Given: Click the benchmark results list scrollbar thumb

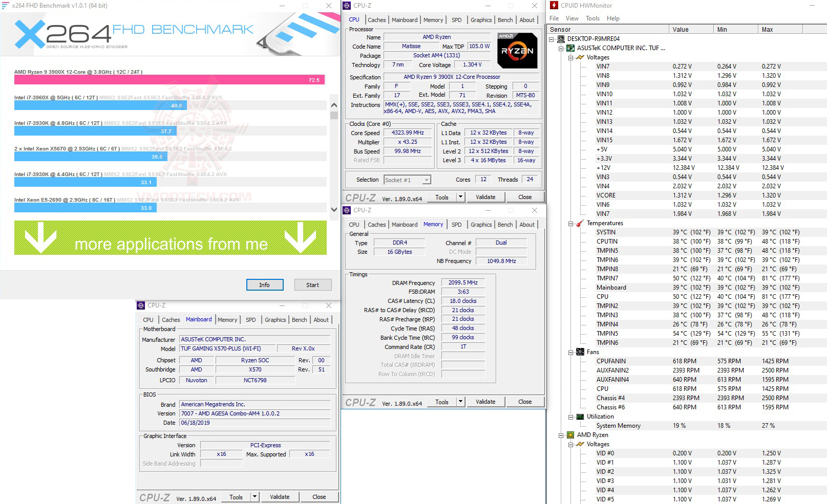Looking at the screenshot, I should pos(334,115).
